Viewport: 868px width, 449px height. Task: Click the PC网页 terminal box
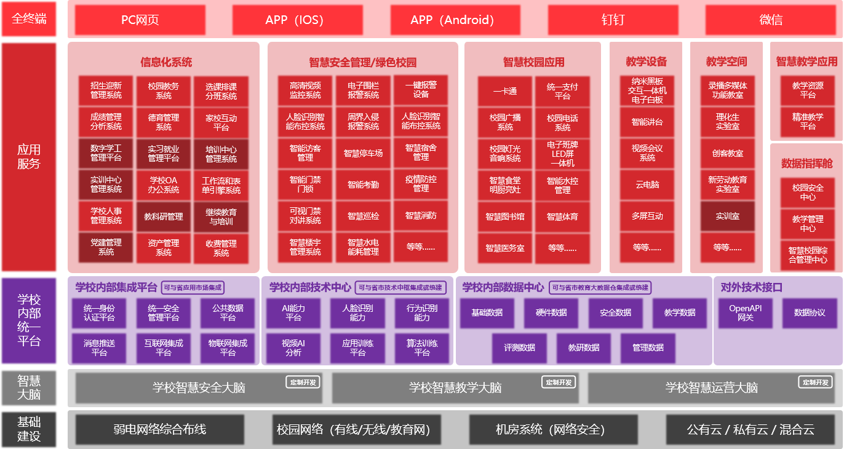point(140,20)
